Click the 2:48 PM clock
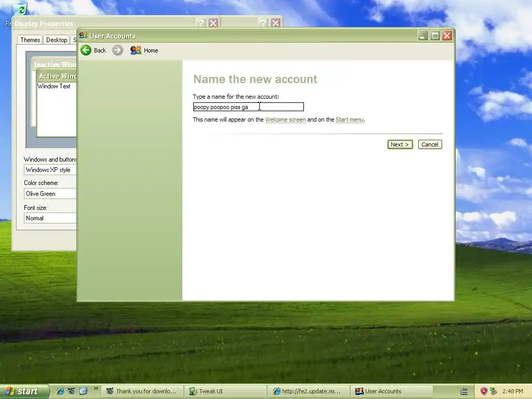 pyautogui.click(x=512, y=391)
